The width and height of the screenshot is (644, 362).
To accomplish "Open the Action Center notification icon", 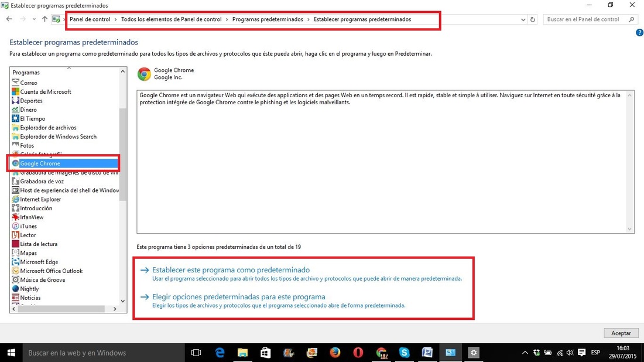I will tap(581, 353).
